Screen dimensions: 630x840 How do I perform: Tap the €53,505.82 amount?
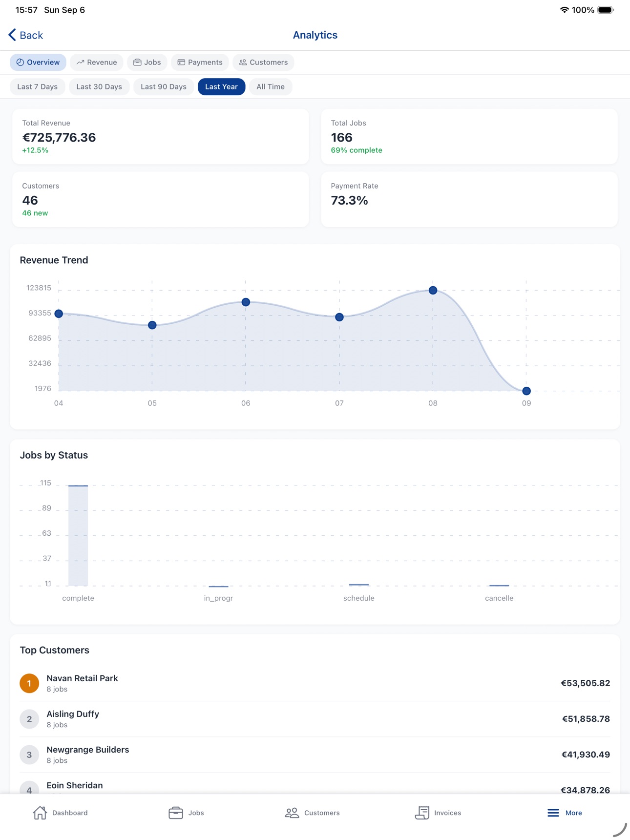(x=586, y=683)
